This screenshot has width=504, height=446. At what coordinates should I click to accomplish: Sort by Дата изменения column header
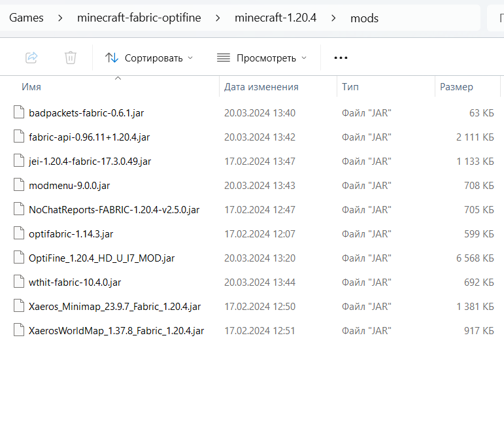coord(261,87)
